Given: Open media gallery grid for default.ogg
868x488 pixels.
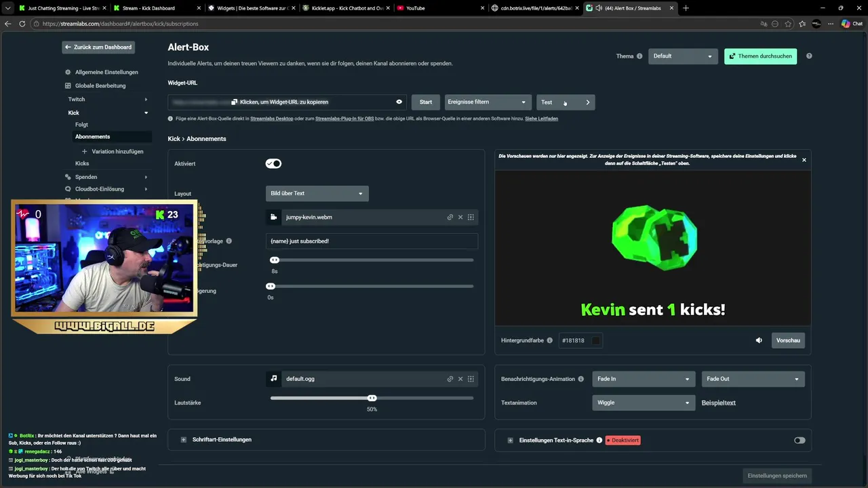Looking at the screenshot, I should tap(471, 379).
